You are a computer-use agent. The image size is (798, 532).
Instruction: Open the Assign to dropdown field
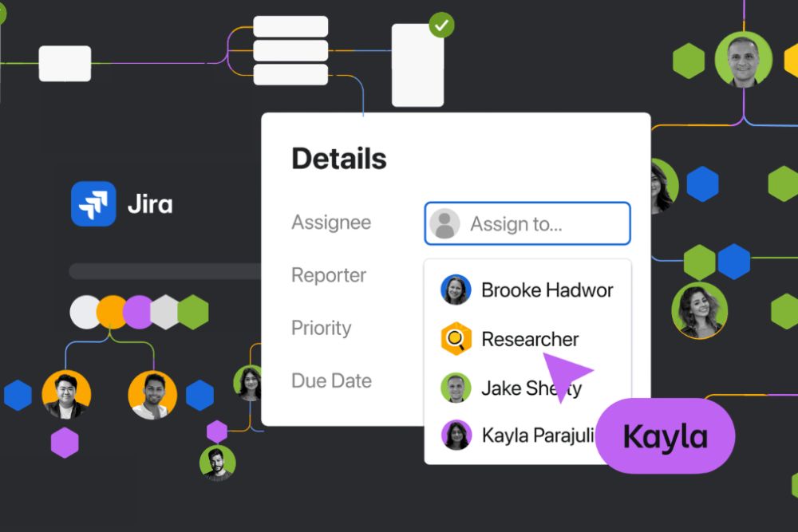click(527, 224)
